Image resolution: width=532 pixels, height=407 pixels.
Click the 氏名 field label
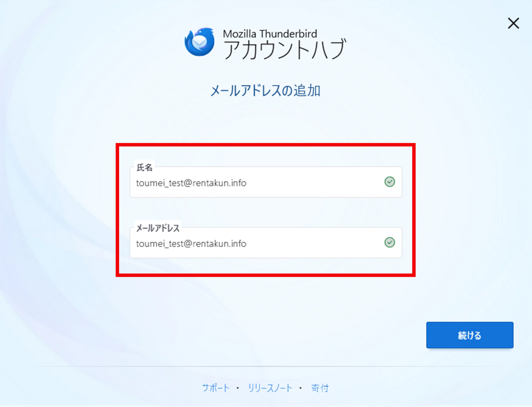point(144,167)
